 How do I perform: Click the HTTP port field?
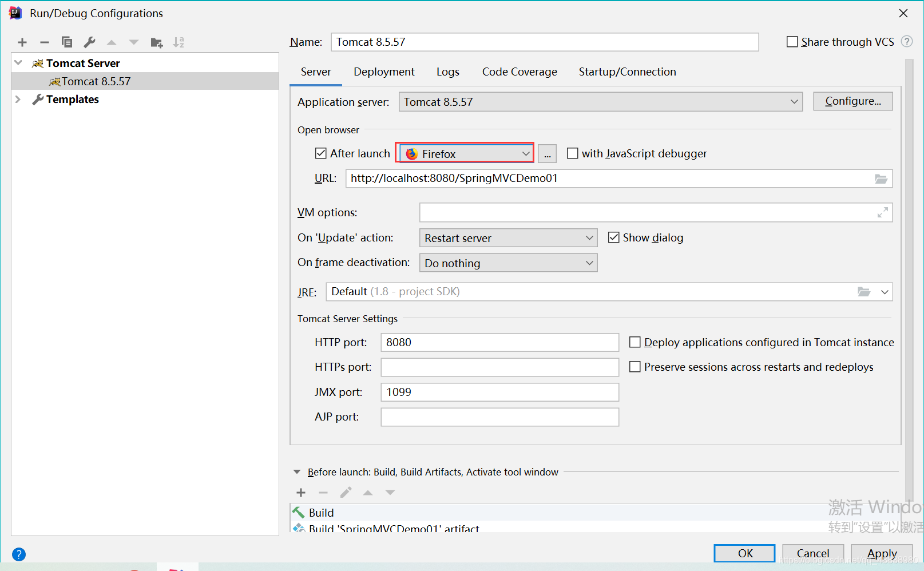(x=499, y=342)
